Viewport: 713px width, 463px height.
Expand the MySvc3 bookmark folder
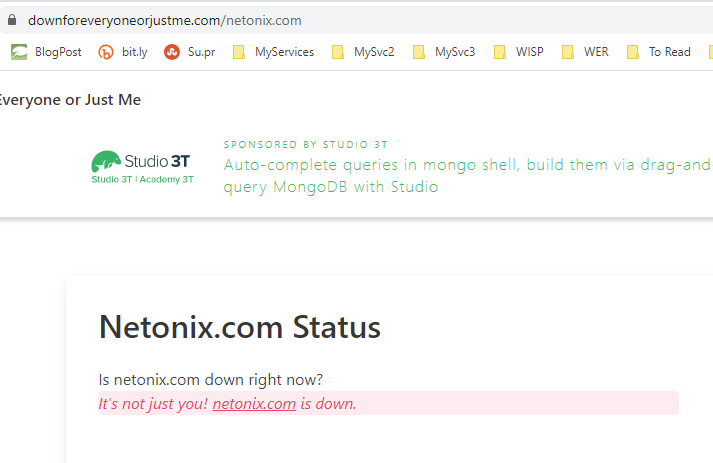(x=444, y=52)
